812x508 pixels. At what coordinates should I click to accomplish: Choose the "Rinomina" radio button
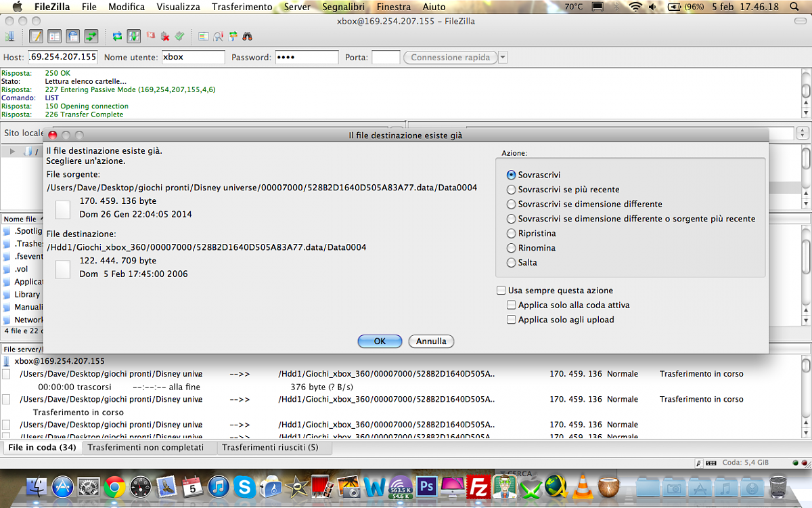click(x=512, y=248)
